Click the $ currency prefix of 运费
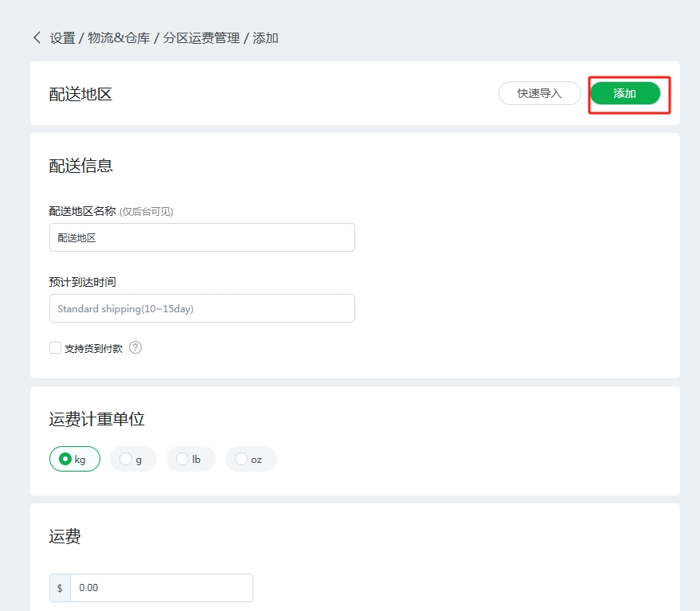700x611 pixels. pos(60,588)
